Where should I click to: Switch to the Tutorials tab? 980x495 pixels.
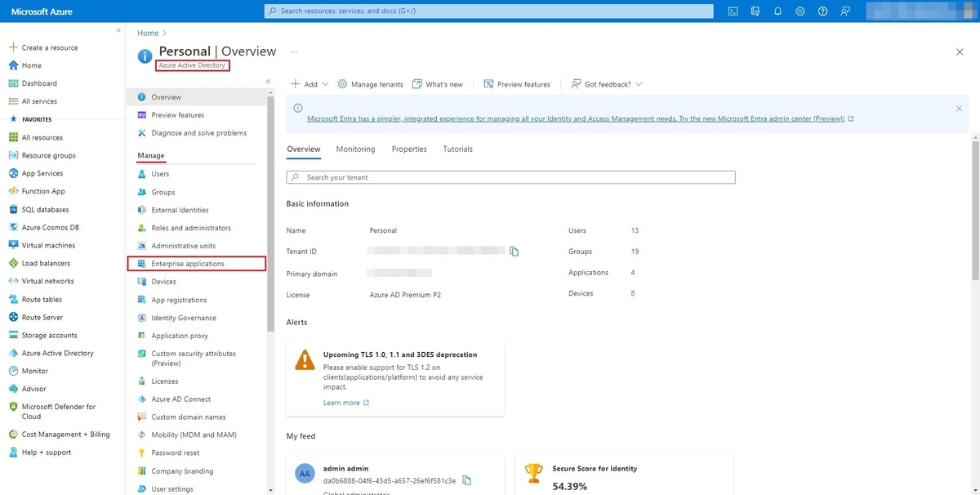457,149
